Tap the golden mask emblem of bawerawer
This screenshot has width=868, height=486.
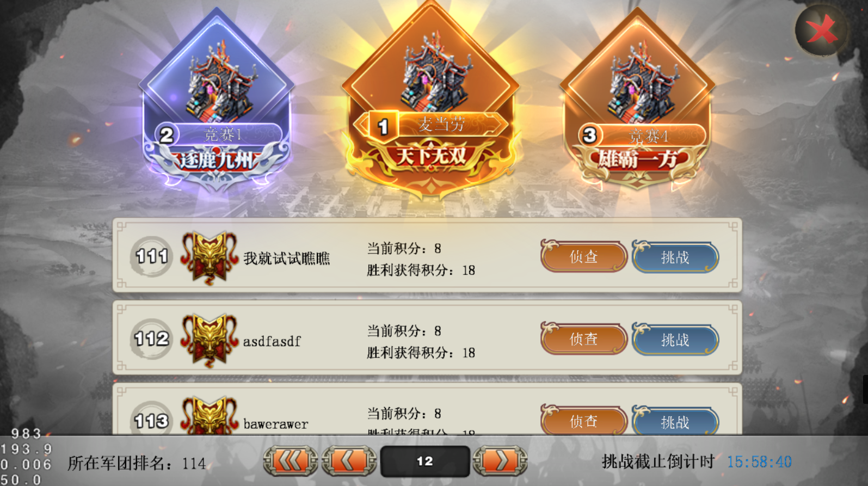(210, 415)
